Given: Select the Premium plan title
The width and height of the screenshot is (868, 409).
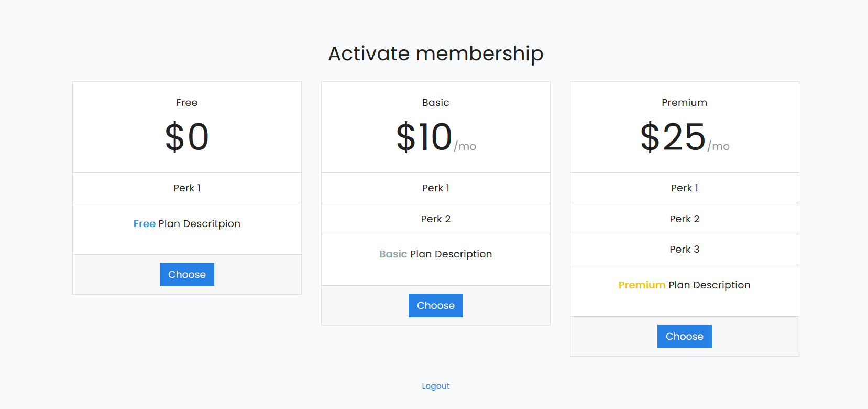Looking at the screenshot, I should [x=685, y=103].
